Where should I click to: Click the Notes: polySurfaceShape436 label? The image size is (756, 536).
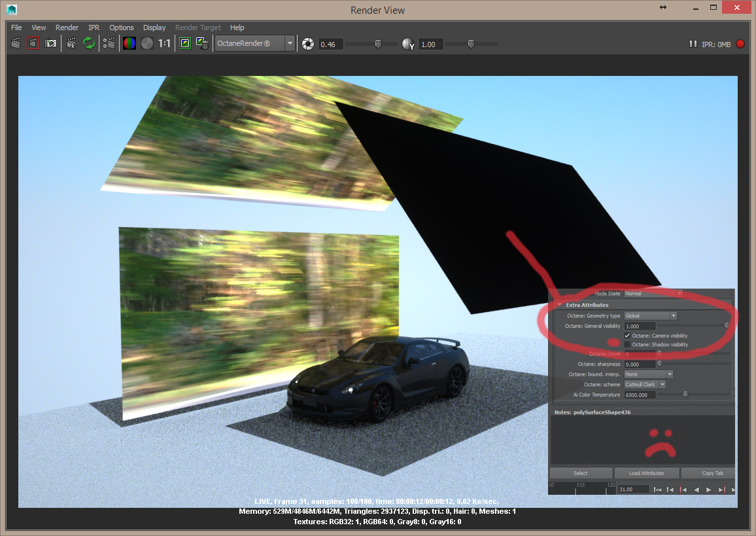click(x=593, y=412)
